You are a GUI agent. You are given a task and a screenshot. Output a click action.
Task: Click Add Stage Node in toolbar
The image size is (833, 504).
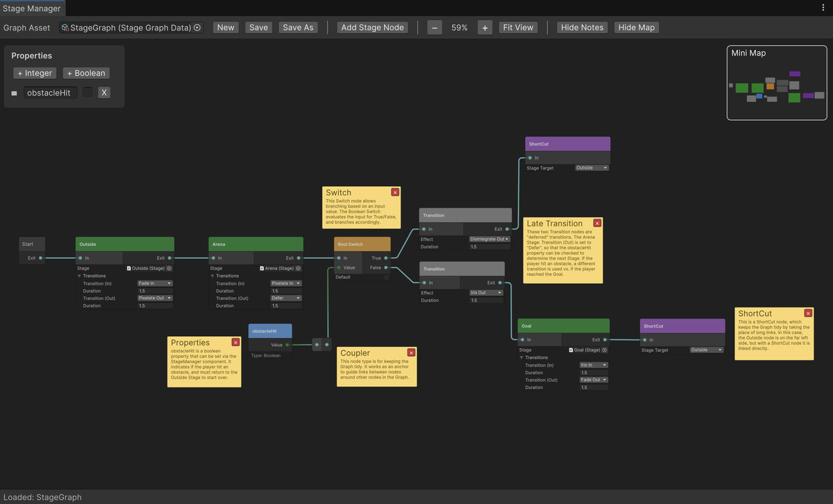click(x=373, y=28)
